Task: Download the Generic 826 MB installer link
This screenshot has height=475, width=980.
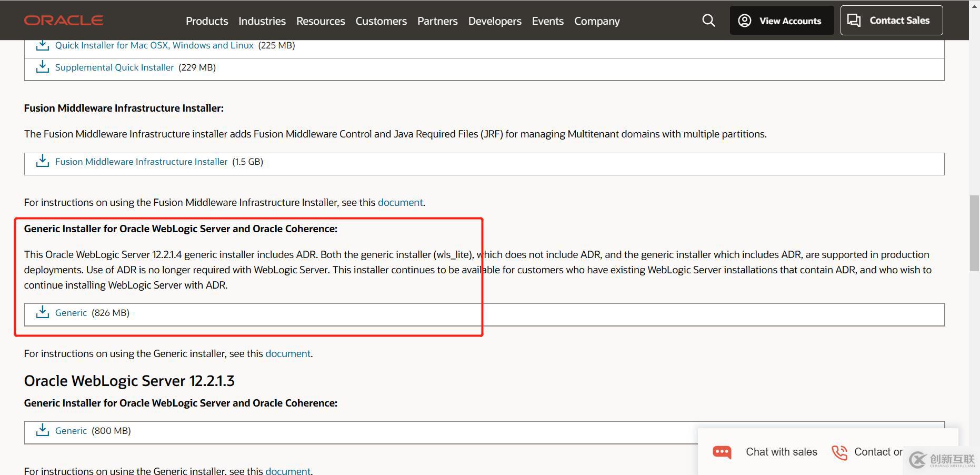Action: (x=71, y=313)
